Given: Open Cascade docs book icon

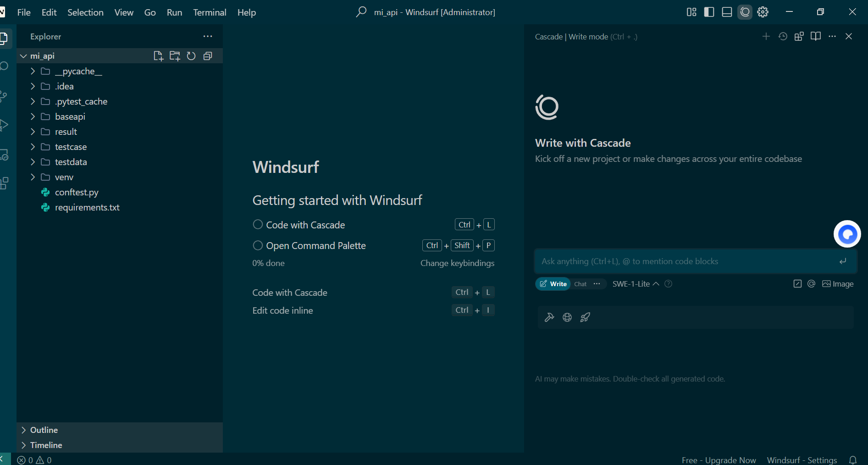Looking at the screenshot, I should [816, 36].
